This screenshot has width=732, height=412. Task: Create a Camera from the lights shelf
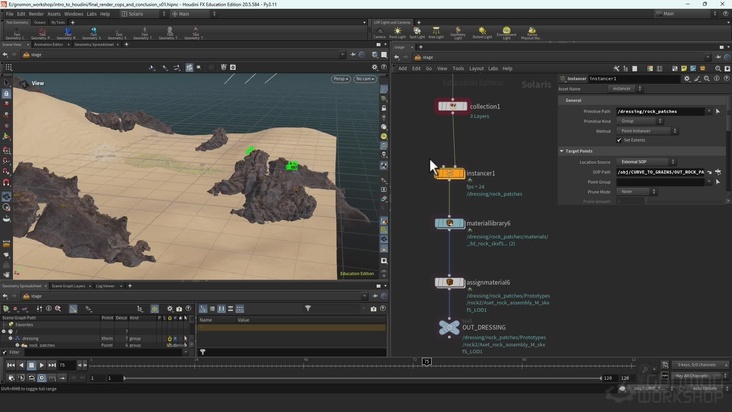(x=379, y=33)
